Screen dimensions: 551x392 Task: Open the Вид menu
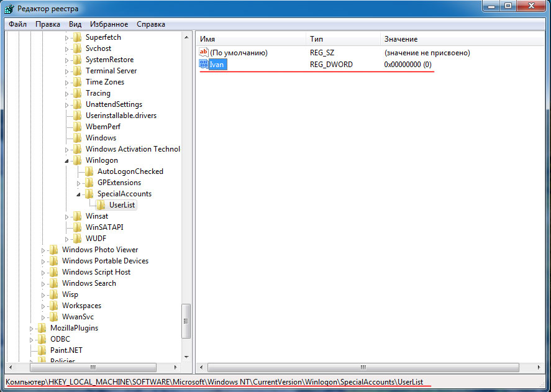(x=75, y=24)
